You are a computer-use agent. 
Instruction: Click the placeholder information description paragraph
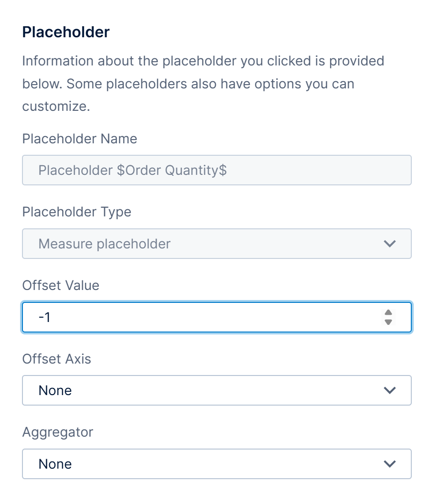[x=203, y=84]
